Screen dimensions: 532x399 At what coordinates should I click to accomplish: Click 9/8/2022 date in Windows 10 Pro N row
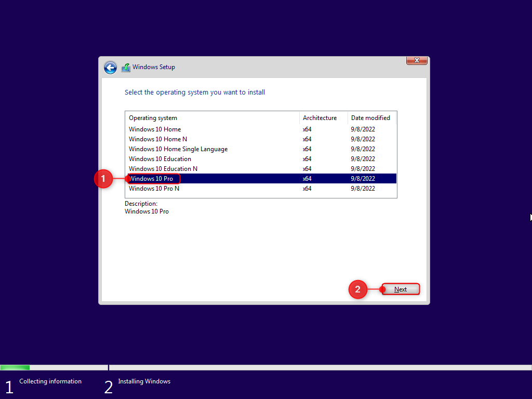363,188
